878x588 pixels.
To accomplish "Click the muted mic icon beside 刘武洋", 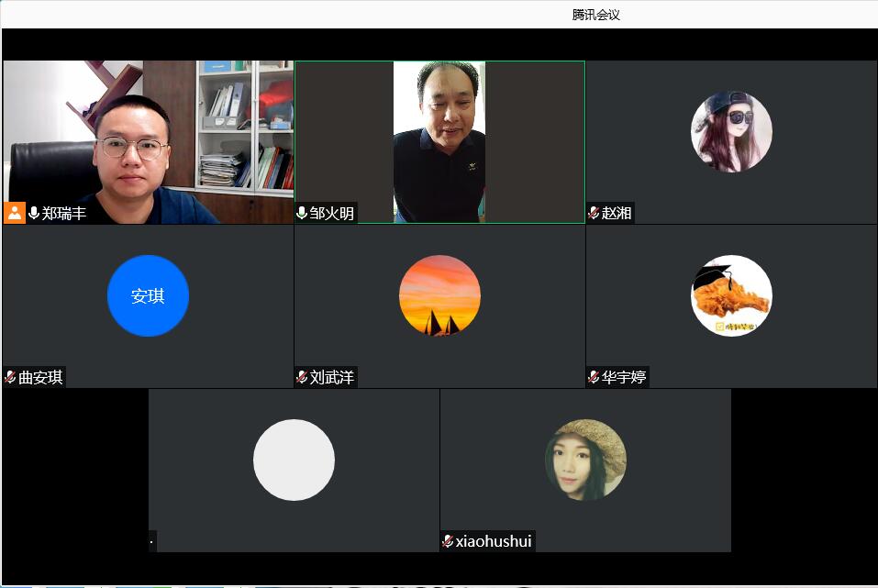I will tap(302, 377).
